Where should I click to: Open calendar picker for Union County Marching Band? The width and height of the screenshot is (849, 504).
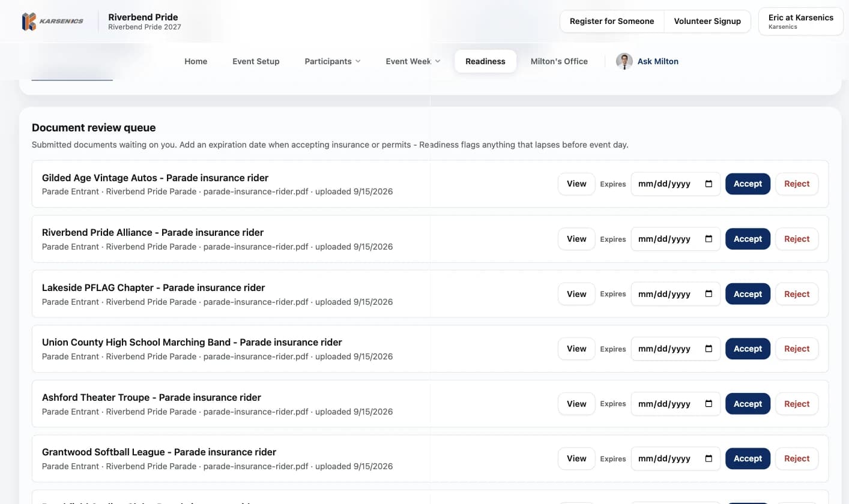tap(709, 349)
